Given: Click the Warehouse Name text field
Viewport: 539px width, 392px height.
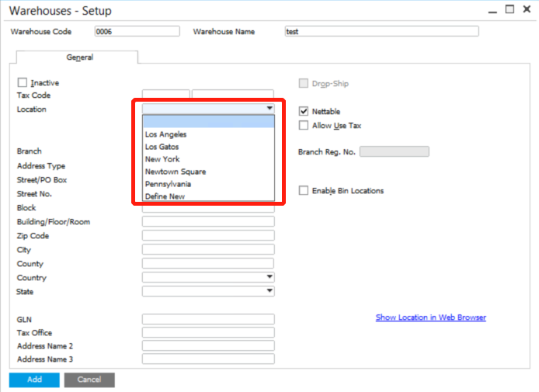Looking at the screenshot, I should [381, 32].
